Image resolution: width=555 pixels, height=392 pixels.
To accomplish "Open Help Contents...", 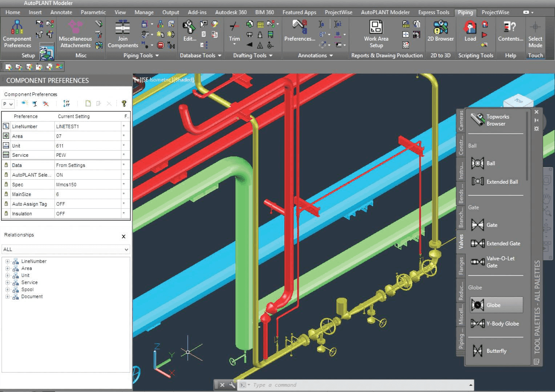I will click(510, 30).
